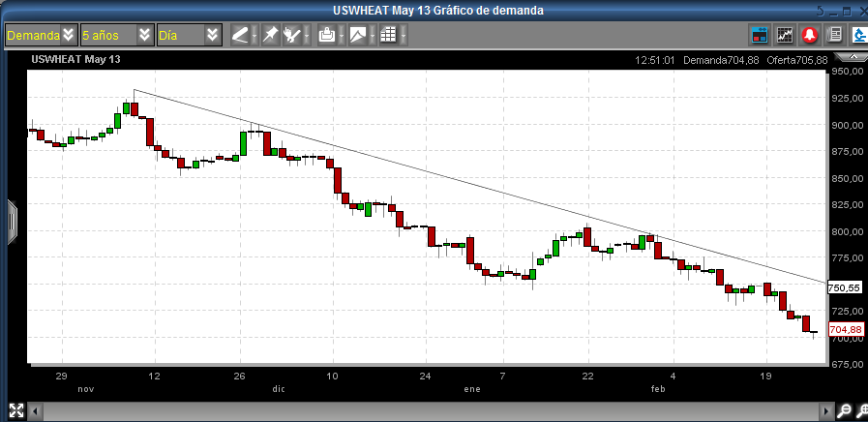The width and height of the screenshot is (868, 422).
Task: Open the hand-and-wrench chart settings tool
Action: pos(291,36)
